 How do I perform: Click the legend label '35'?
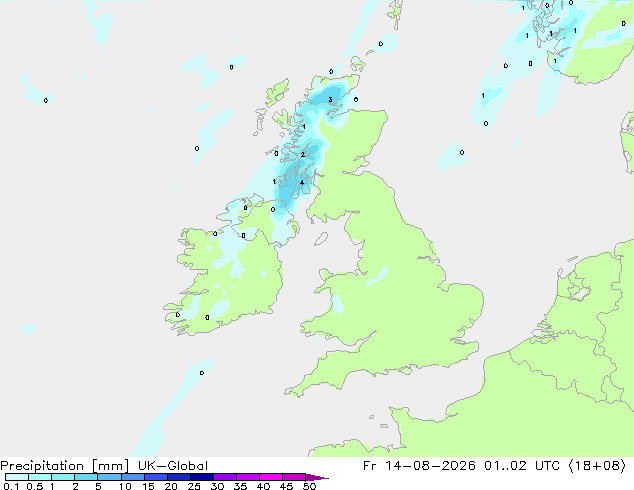click(x=240, y=486)
